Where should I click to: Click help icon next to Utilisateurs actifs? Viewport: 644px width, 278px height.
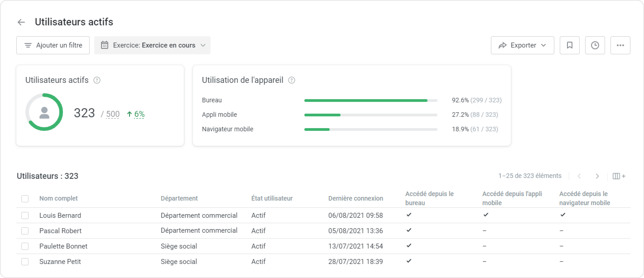coord(97,80)
